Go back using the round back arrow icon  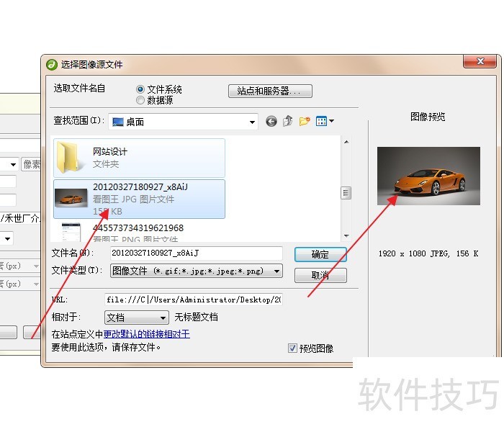(271, 122)
